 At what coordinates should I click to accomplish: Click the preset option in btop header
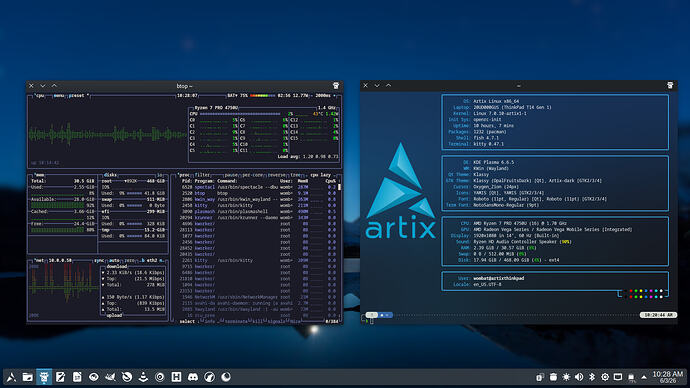(x=77, y=95)
